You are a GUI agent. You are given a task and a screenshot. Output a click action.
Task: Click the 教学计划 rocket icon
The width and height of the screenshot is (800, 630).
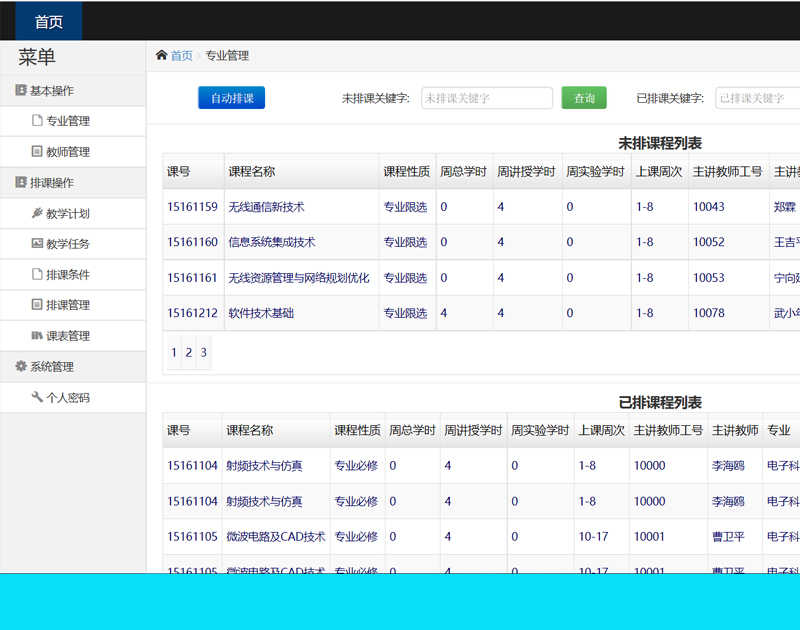[37, 214]
